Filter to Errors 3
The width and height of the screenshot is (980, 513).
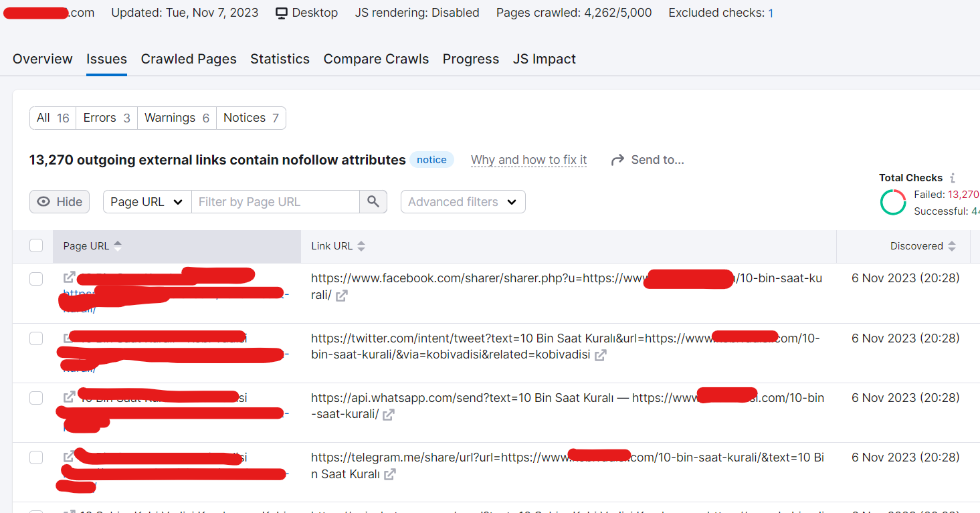(107, 118)
